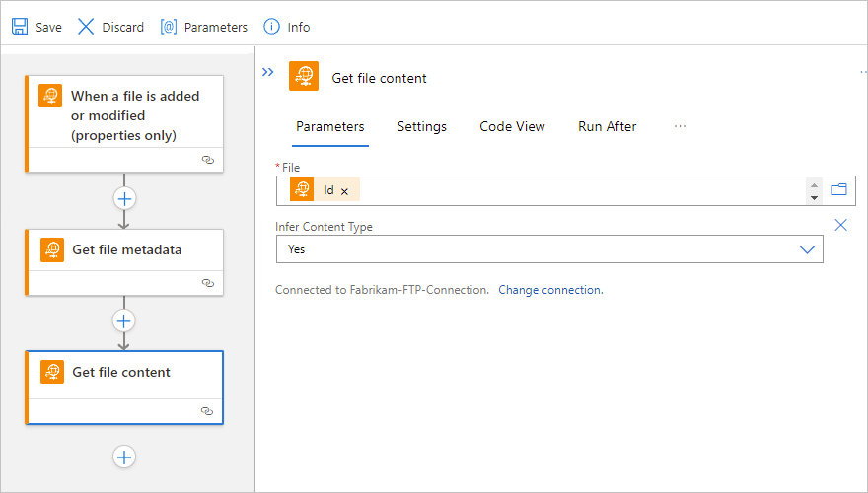Open the Run After tab
The image size is (868, 493).
point(607,126)
